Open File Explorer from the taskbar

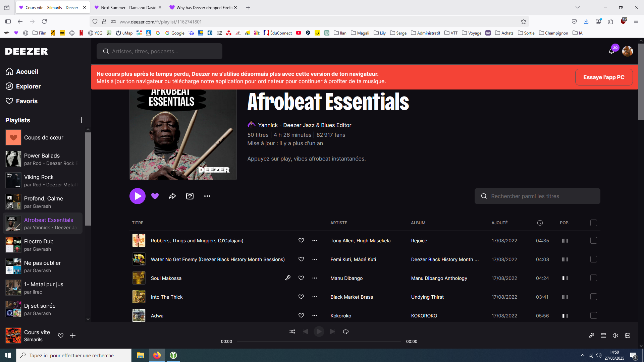click(x=140, y=355)
